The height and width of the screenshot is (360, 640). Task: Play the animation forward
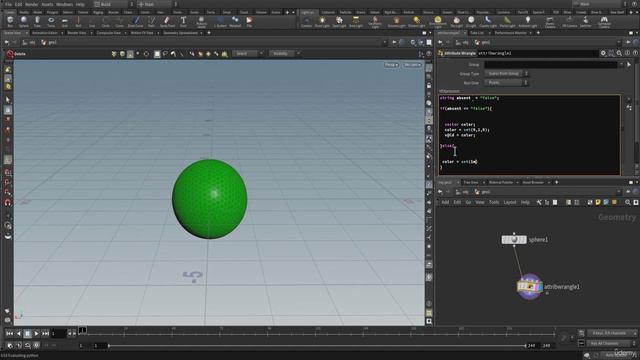[36, 333]
